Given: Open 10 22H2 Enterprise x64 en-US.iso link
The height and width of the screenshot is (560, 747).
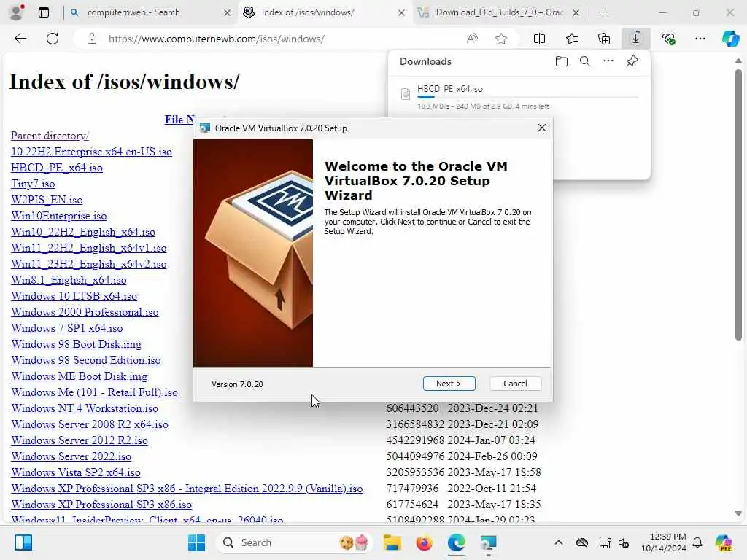Looking at the screenshot, I should [91, 152].
